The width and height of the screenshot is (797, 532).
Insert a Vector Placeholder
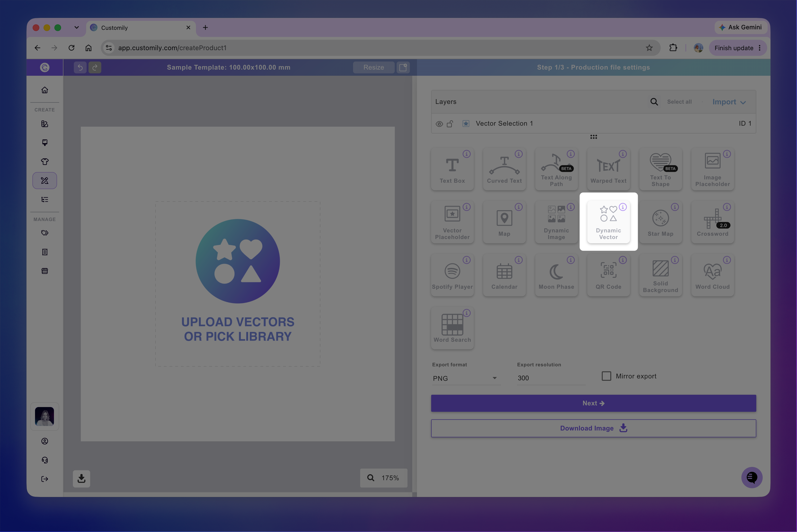click(452, 222)
